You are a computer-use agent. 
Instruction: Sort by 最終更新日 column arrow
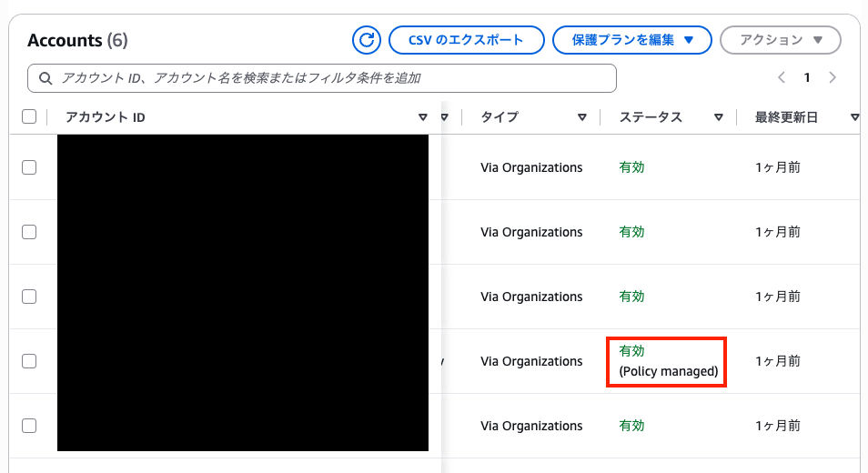854,117
